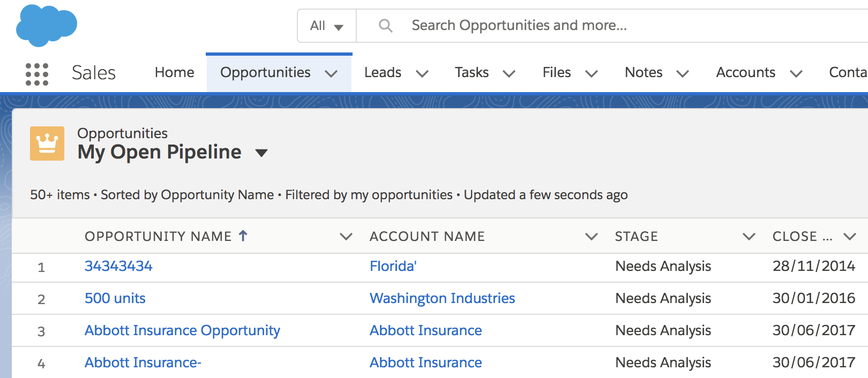Click the row number 4 cell

click(x=41, y=364)
